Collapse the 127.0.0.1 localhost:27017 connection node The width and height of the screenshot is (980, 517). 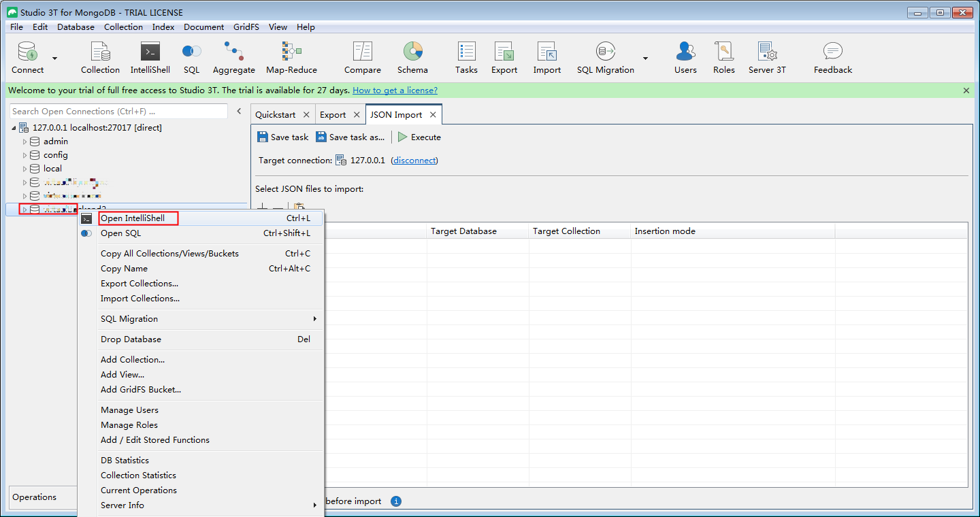click(x=14, y=128)
